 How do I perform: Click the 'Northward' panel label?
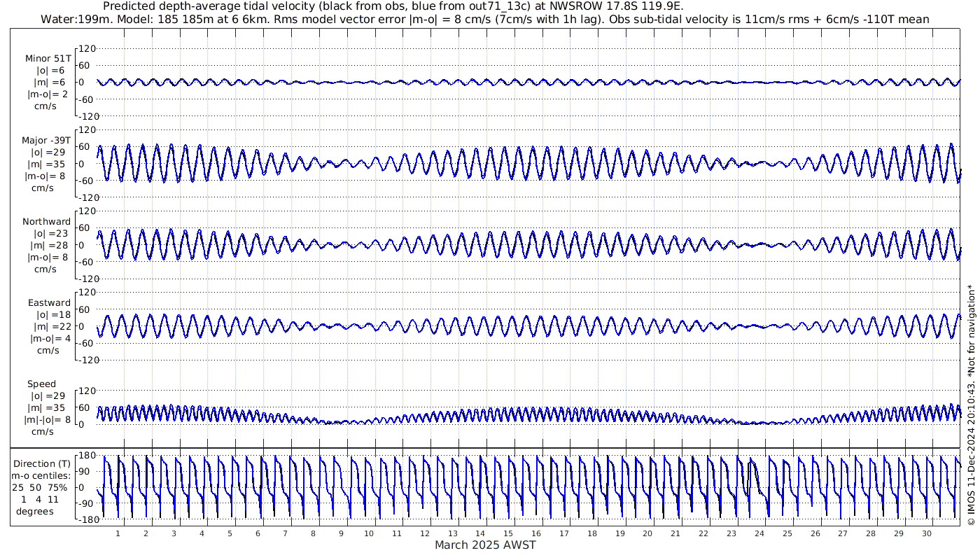[x=46, y=222]
